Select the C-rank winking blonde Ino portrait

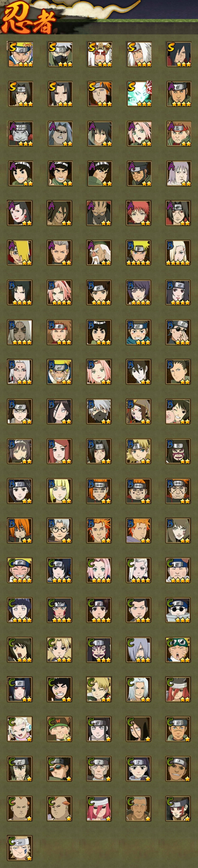[x=99, y=689]
